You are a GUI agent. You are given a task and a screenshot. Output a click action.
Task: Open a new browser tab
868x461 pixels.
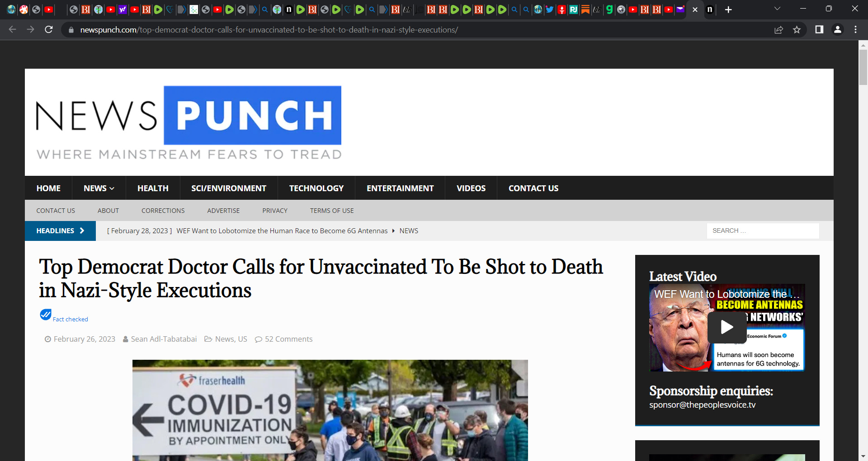click(x=728, y=9)
